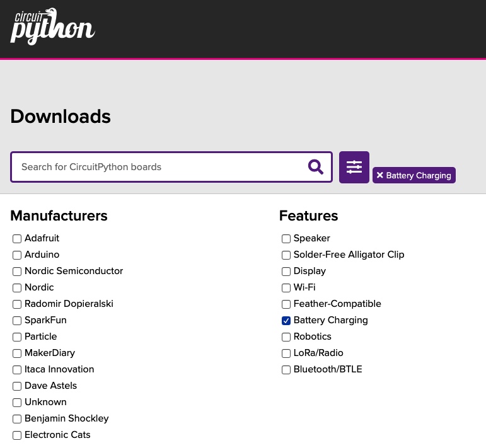
Task: Click the magnifying glass search icon
Action: click(316, 167)
